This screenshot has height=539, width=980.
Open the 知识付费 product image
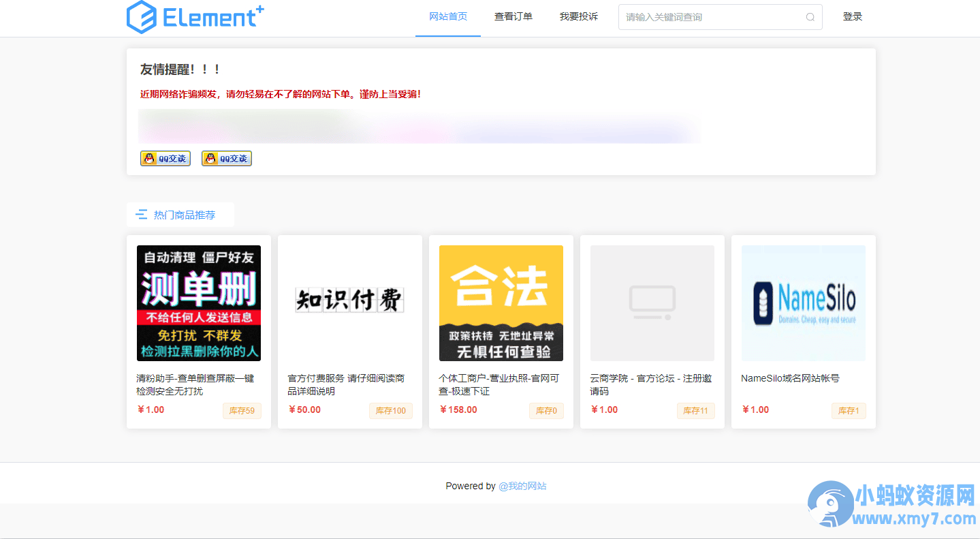(x=350, y=303)
